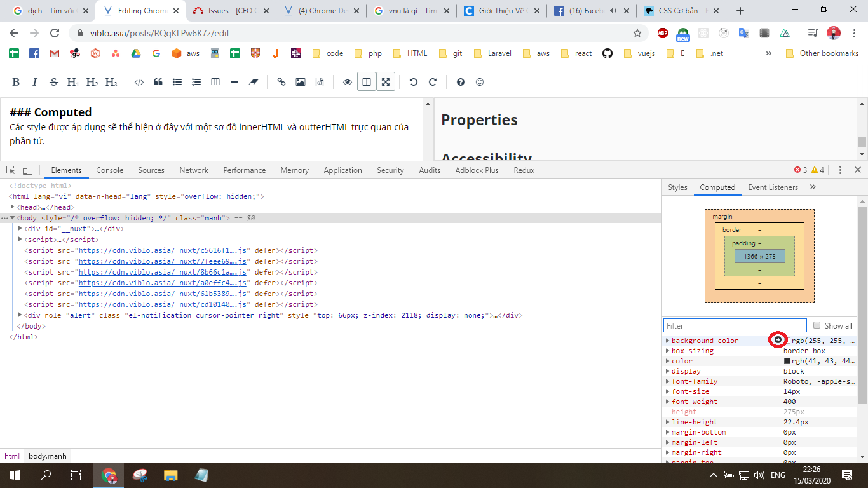The image size is (868, 488).
Task: Toggle bold formatting in the editor toolbar
Action: click(x=17, y=82)
